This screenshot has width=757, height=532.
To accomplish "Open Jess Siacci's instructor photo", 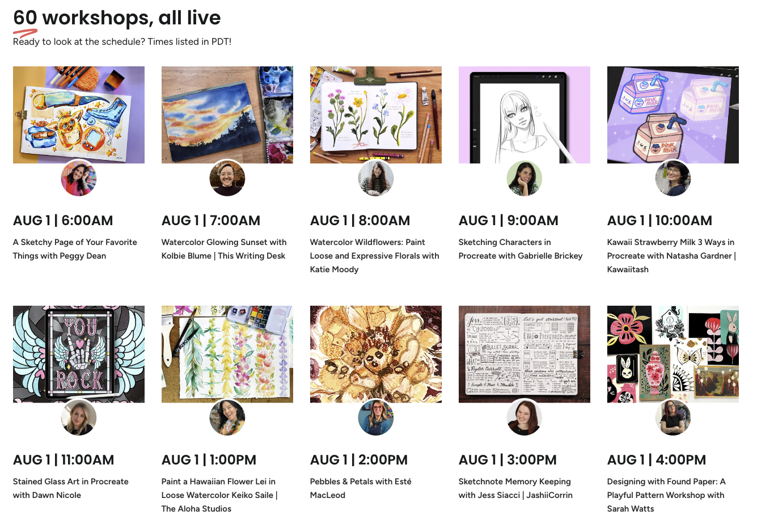I will (525, 417).
